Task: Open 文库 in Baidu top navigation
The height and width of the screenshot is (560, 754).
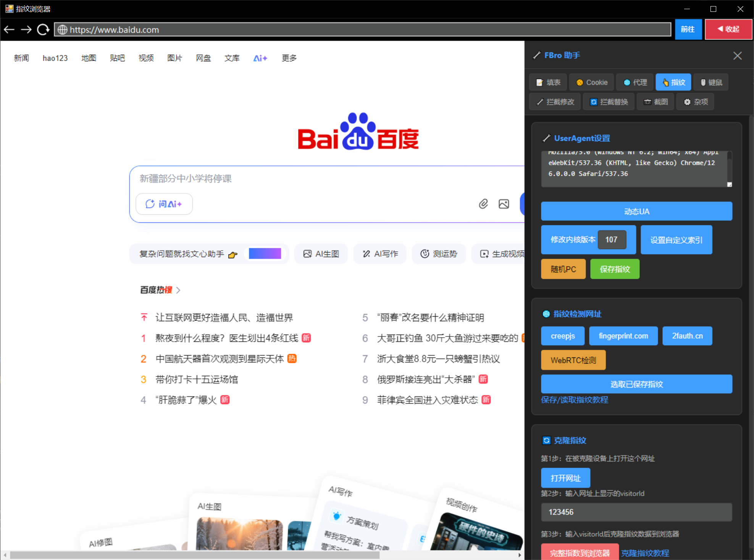Action: pos(232,58)
